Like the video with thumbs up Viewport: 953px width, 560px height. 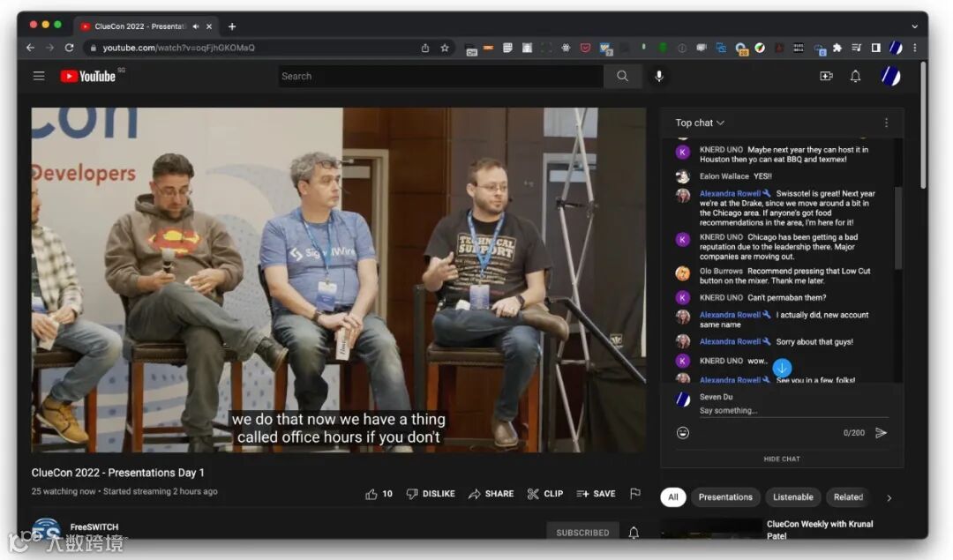click(379, 494)
